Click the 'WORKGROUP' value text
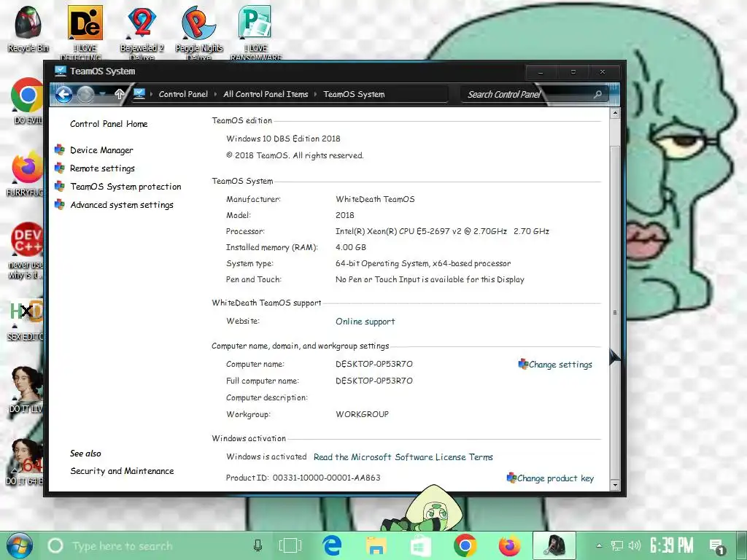 point(362,414)
